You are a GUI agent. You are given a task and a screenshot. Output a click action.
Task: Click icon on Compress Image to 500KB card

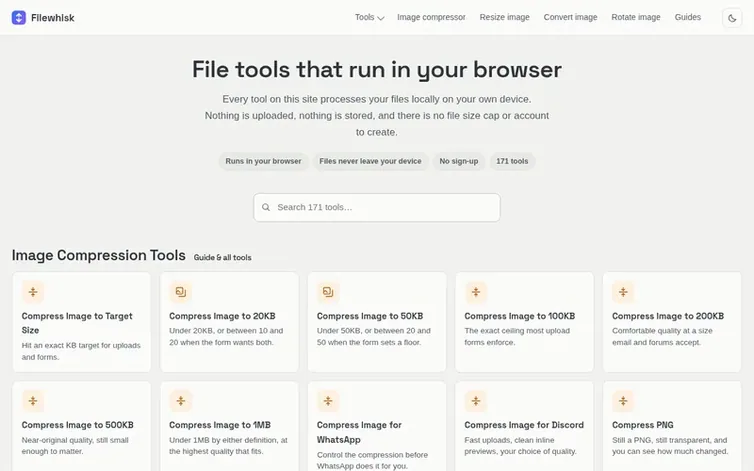coord(33,401)
